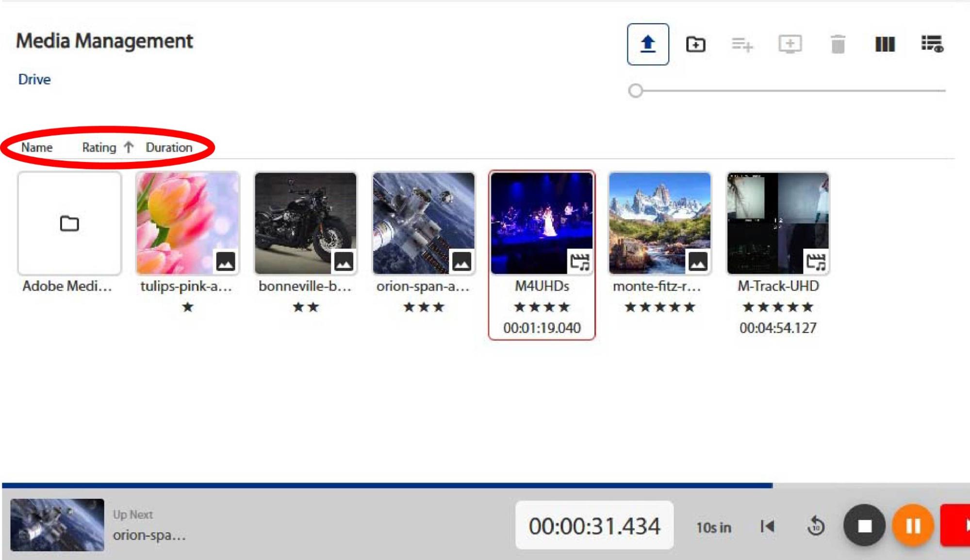This screenshot has width=970, height=560.
Task: Click the 00:00:31.434 playback timer
Action: point(594,526)
